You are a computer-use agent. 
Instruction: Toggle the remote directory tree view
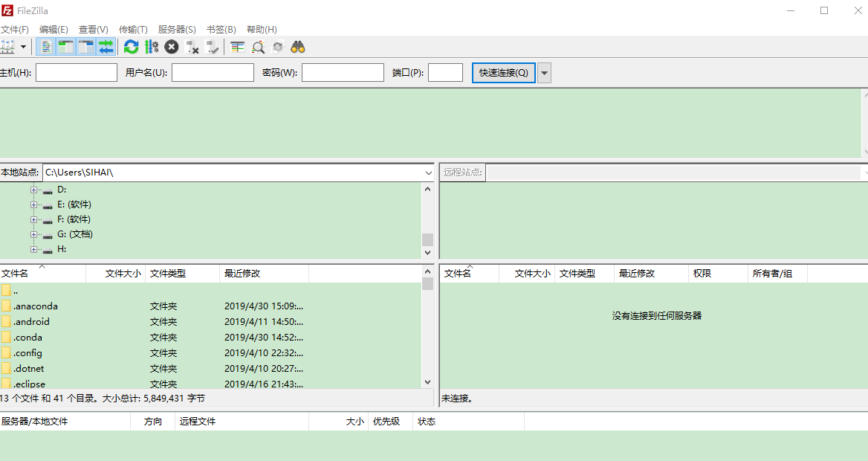pyautogui.click(x=85, y=47)
